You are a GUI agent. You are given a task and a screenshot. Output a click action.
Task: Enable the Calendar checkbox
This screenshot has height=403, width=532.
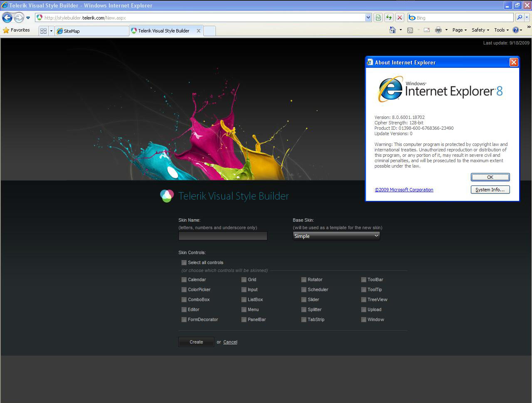coord(184,279)
